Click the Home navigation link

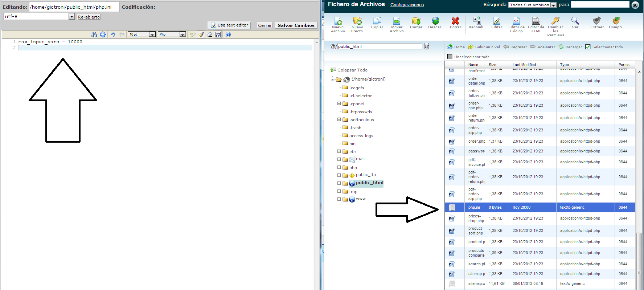click(456, 47)
